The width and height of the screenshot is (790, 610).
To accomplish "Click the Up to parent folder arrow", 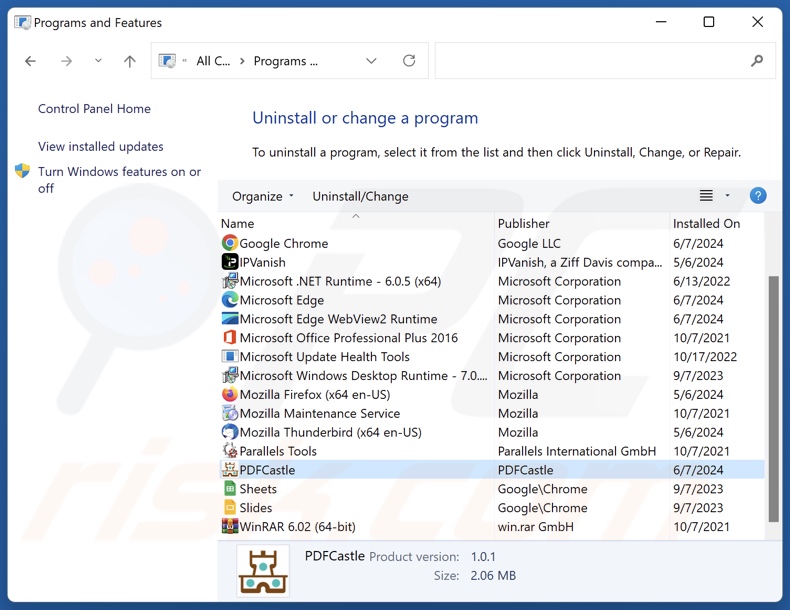I will (x=130, y=61).
